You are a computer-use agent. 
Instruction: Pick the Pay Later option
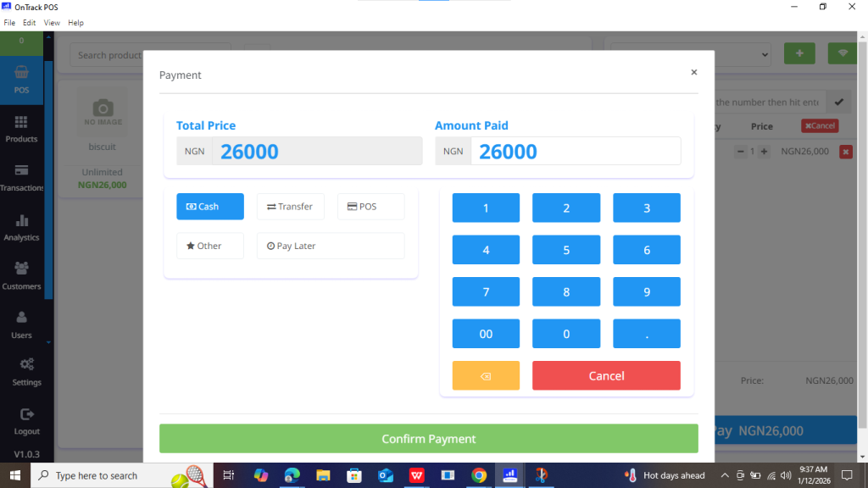330,246
